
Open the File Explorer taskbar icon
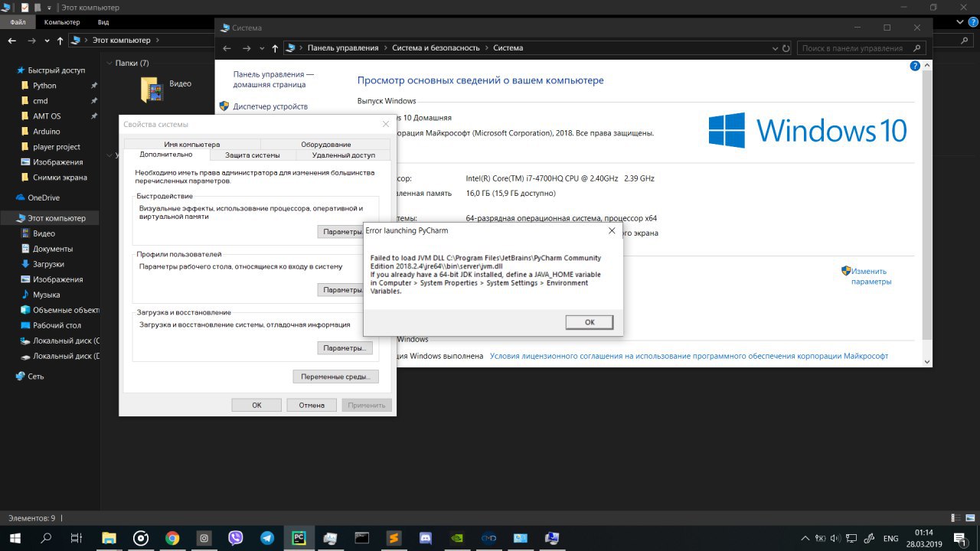(x=109, y=538)
